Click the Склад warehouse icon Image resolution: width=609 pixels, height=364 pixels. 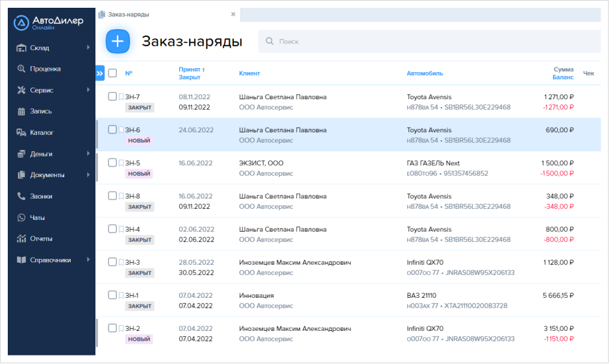[x=21, y=48]
